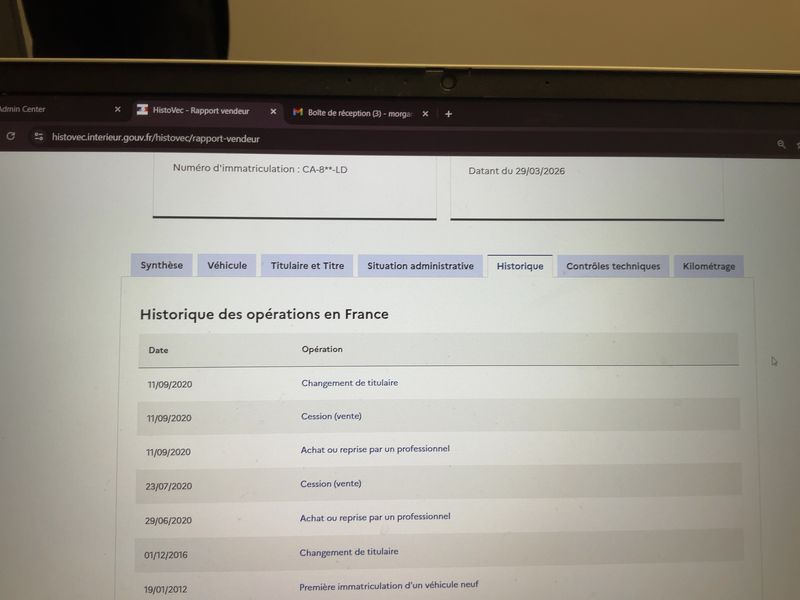This screenshot has height=600, width=800.
Task: Close the HistoVec - Rapport vendeur tab
Action: [x=273, y=111]
